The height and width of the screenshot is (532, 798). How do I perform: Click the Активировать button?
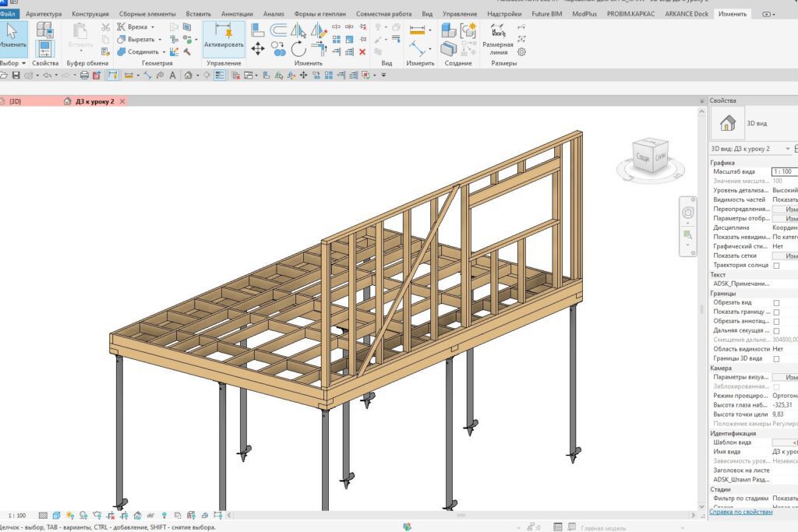point(224,39)
